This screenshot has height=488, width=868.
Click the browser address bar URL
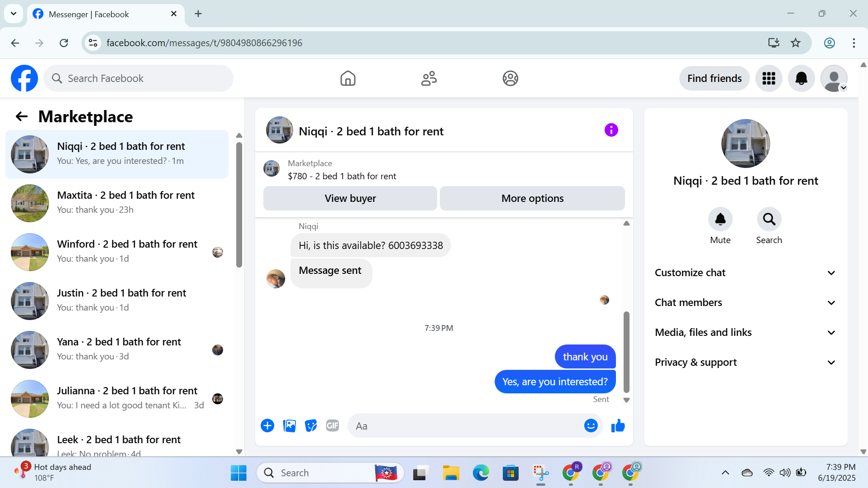pos(205,43)
